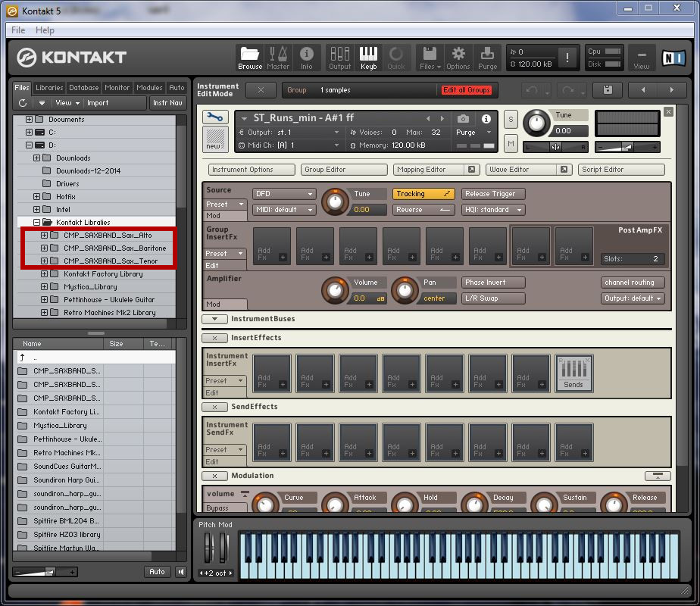Click the audition speaker icon
The width and height of the screenshot is (700, 606).
click(181, 572)
